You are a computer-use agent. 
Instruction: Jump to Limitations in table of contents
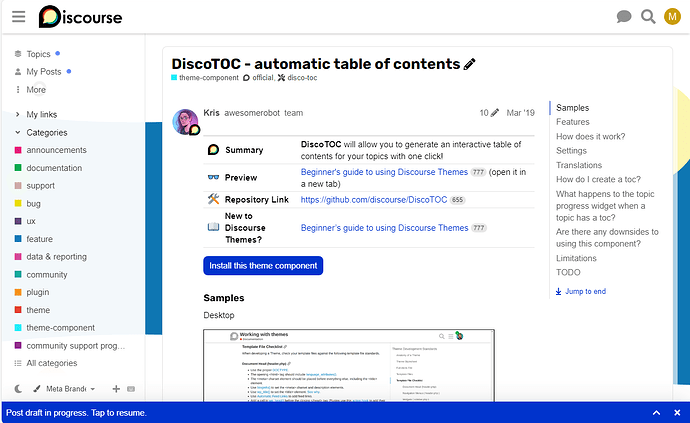coord(576,258)
